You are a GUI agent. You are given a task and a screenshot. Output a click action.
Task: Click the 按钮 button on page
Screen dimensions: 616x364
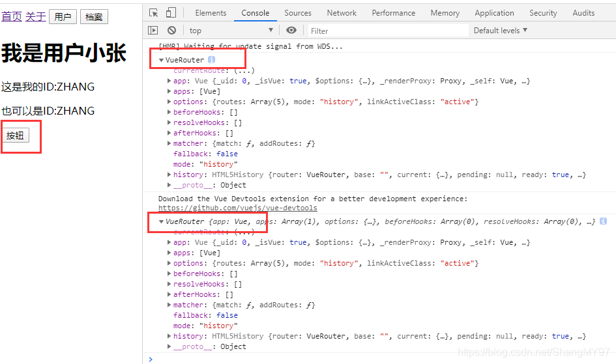16,135
